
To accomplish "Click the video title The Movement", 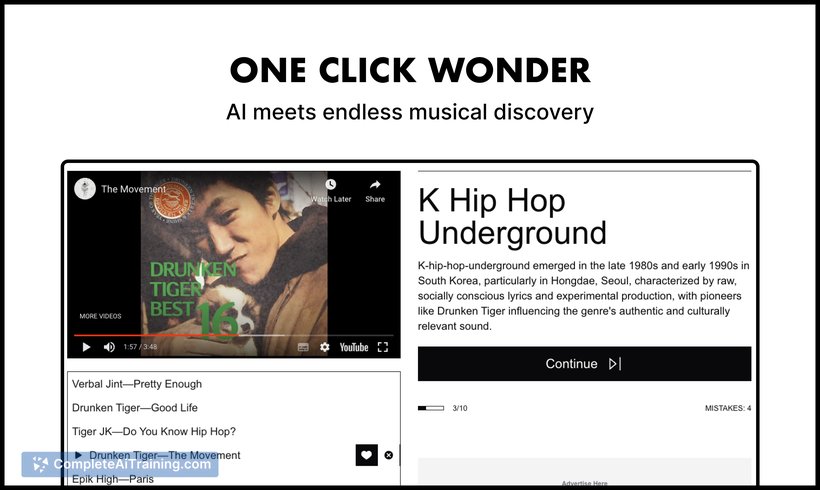I will pos(133,189).
